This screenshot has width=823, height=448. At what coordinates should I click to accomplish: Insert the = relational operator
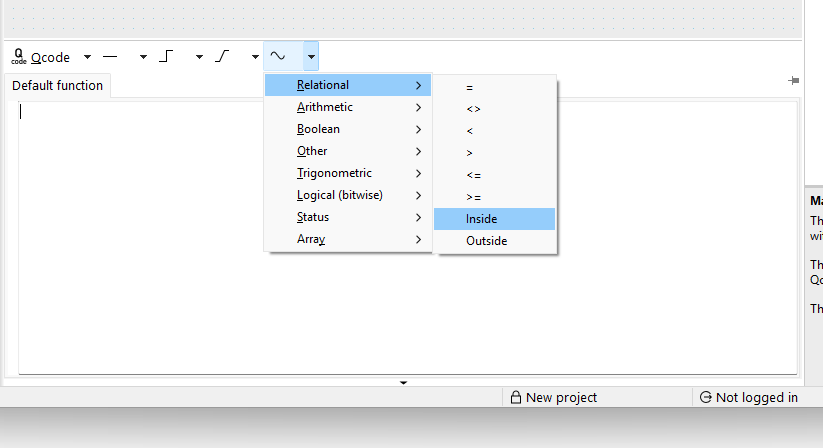[494, 87]
